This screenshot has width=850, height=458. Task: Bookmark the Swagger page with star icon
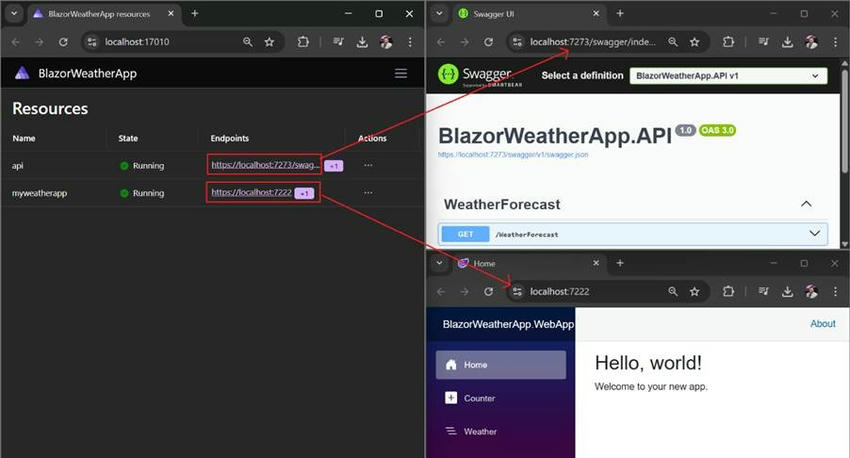[x=694, y=42]
